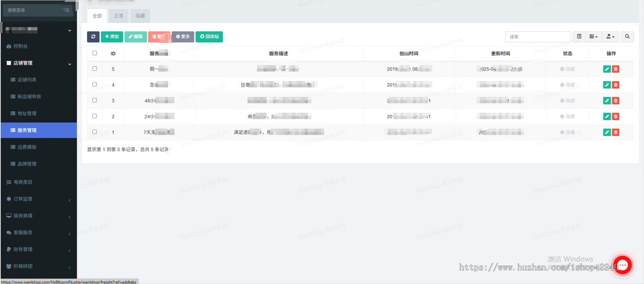Edit row ID 3 with green pencil
Viewport: 644px width, 284px height.
pos(606,100)
